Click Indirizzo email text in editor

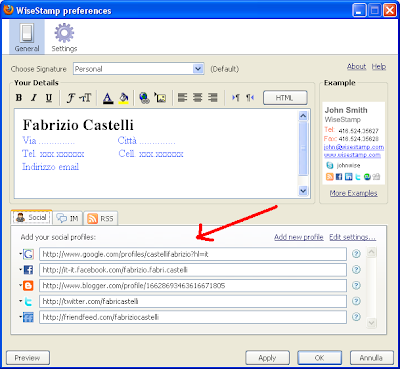click(x=50, y=167)
